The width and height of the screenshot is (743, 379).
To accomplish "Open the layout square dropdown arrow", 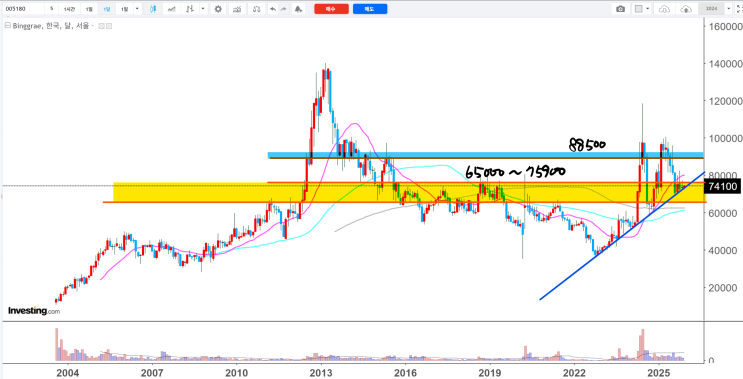I will click(x=648, y=9).
